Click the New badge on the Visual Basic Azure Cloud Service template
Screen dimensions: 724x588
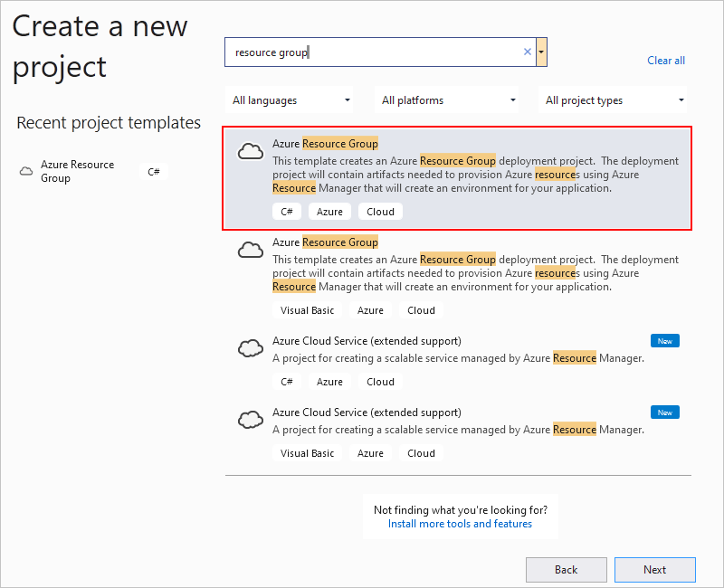(664, 413)
